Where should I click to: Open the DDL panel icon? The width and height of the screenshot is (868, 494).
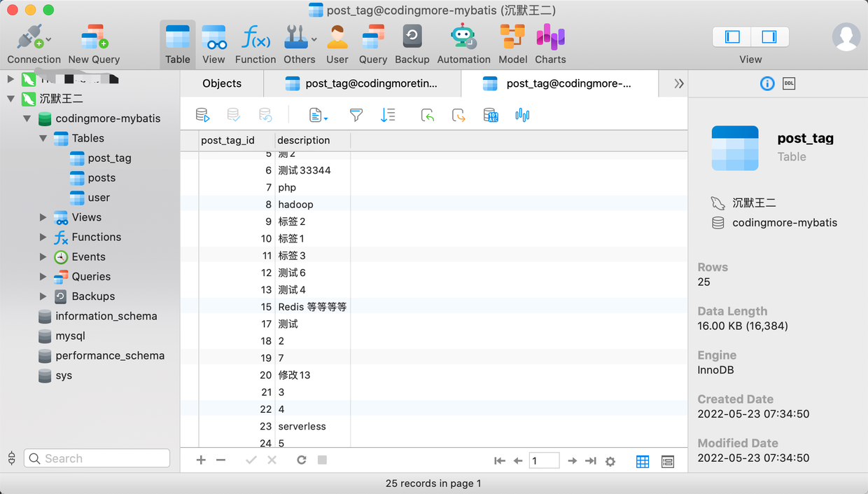789,83
